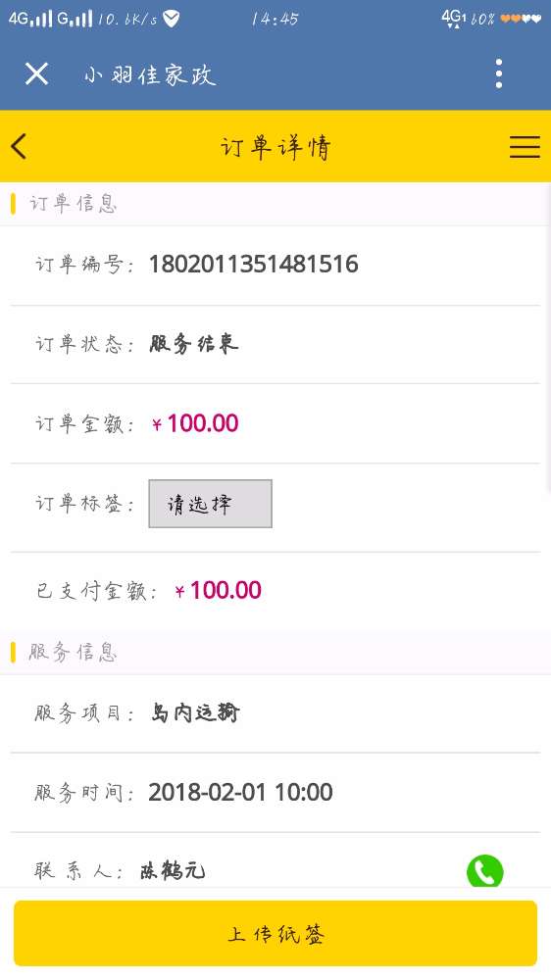The image size is (551, 980).
Task: Tap the 4G signal strength indicator
Action: 30,19
